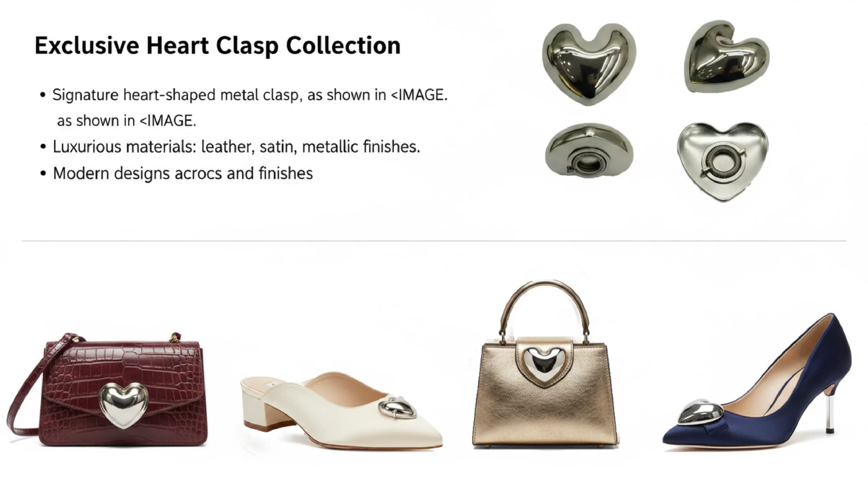Click the burgundy croc-embossed crossbody bag

107,389
